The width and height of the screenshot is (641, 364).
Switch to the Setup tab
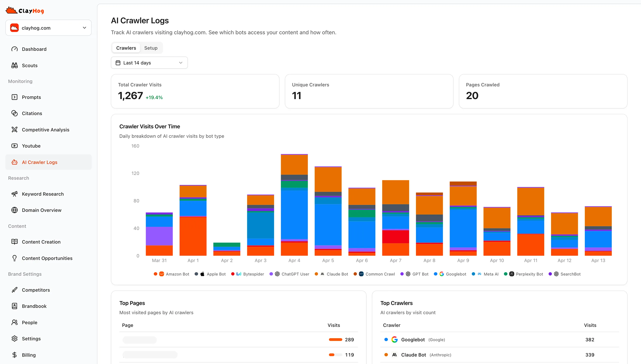(x=151, y=48)
